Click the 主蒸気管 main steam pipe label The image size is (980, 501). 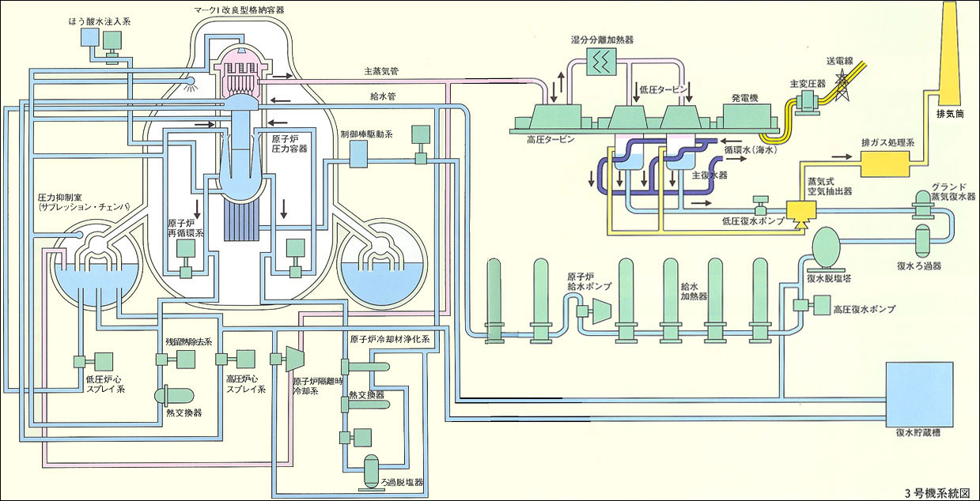tap(381, 71)
